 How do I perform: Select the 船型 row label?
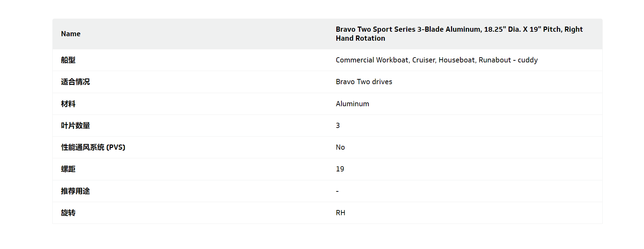(x=68, y=60)
